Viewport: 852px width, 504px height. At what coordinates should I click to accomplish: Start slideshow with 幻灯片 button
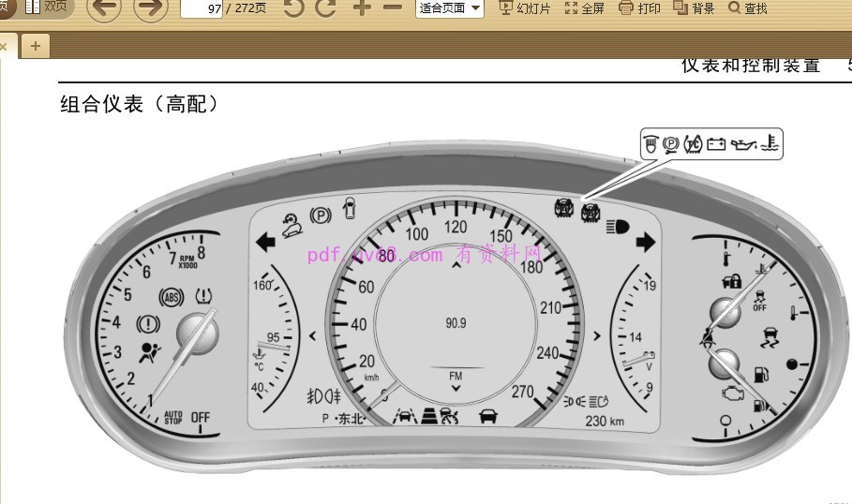525,8
